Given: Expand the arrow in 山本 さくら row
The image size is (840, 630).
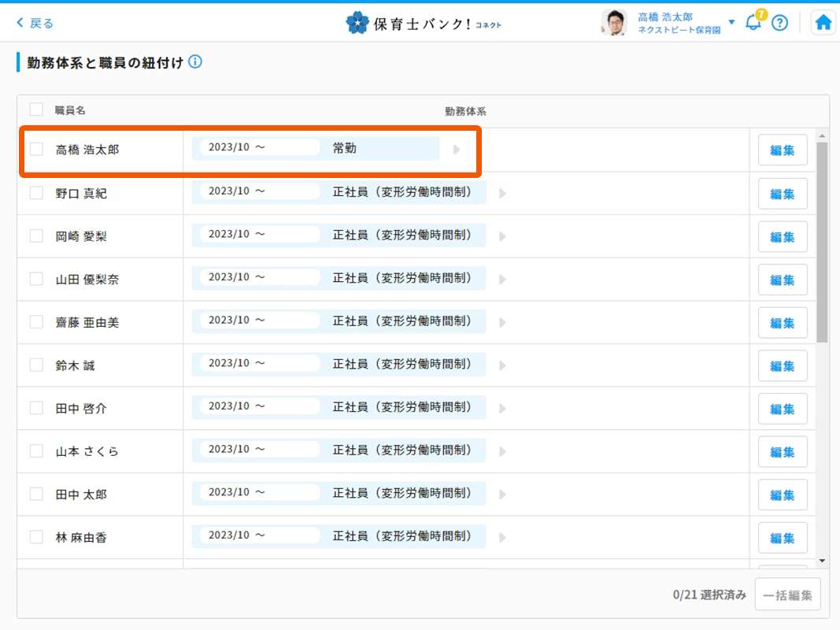Looking at the screenshot, I should (503, 451).
